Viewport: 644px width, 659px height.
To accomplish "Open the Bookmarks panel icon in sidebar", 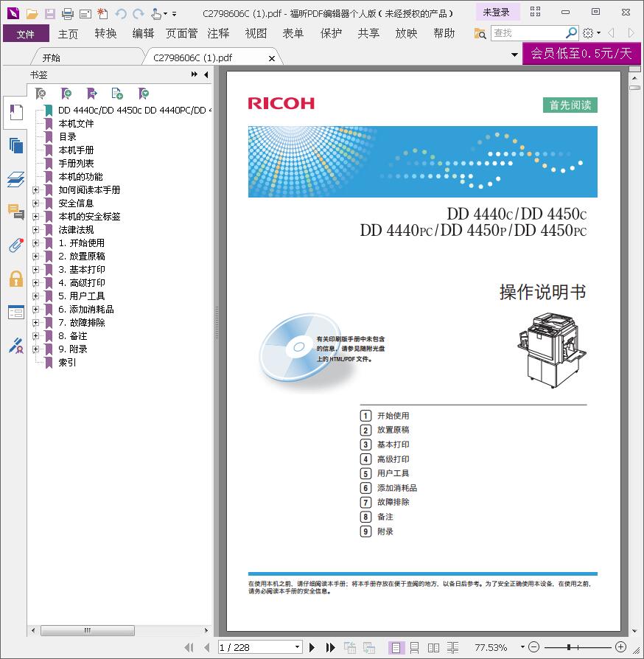I will click(16, 113).
